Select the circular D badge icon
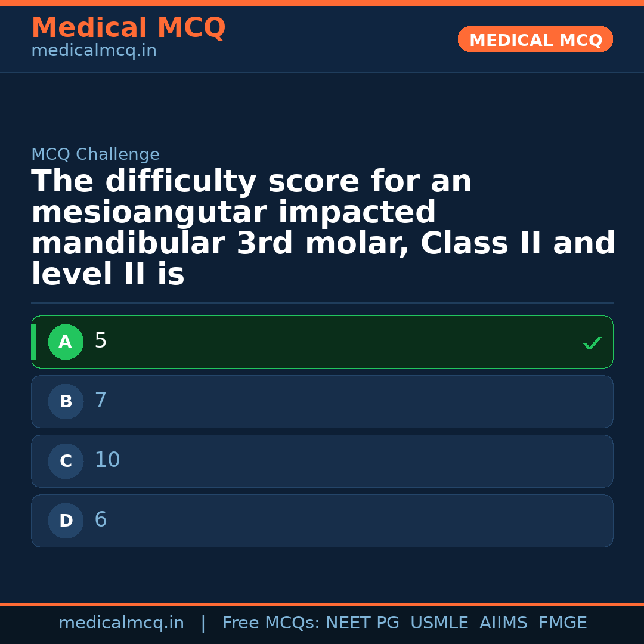This screenshot has width=644, height=644. (x=66, y=521)
